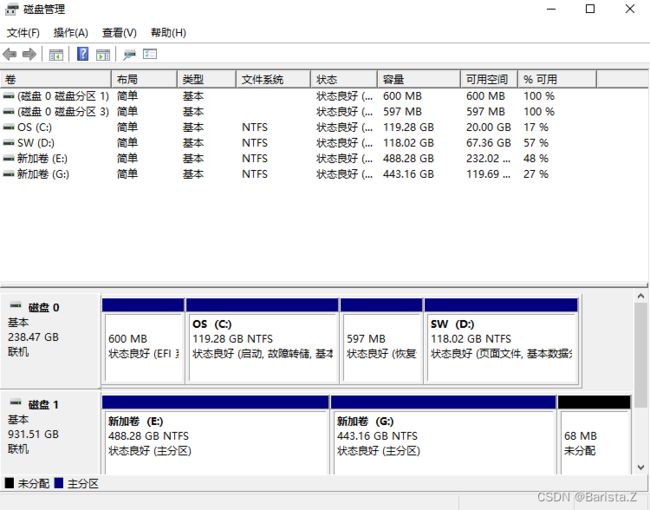Sort by the 类型 column header

click(x=207, y=79)
